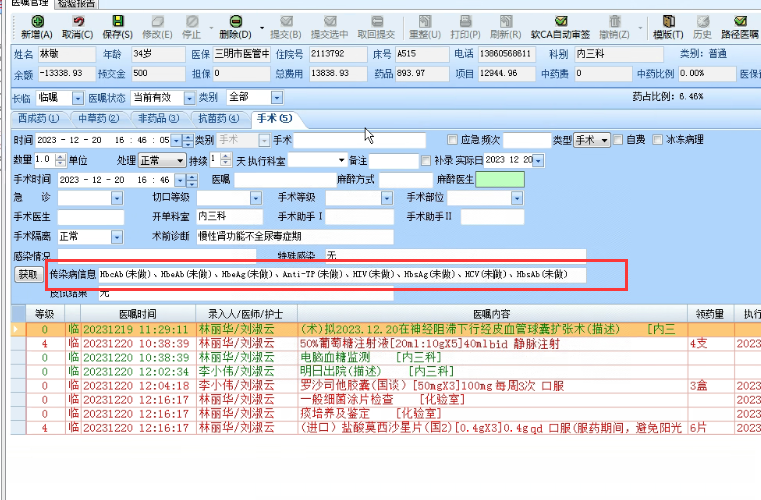The width and height of the screenshot is (761, 500).
Task: Click the 停止 stop icon
Action: (192, 21)
